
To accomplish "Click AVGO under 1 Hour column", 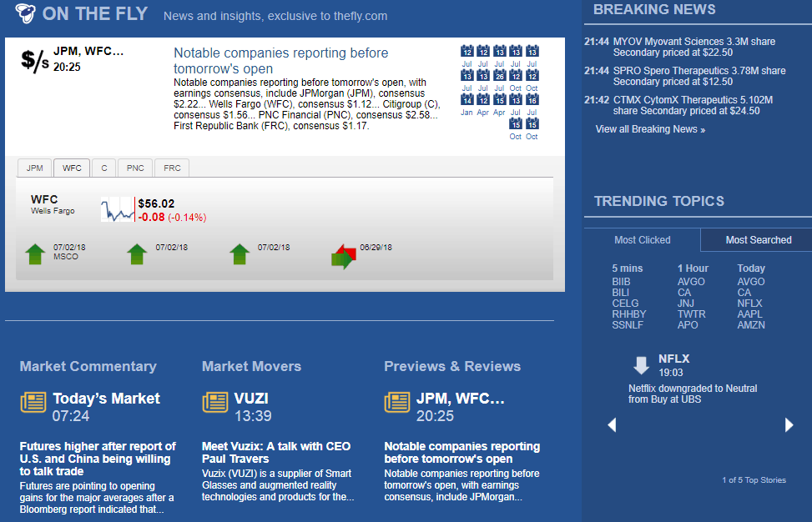I will click(x=691, y=282).
